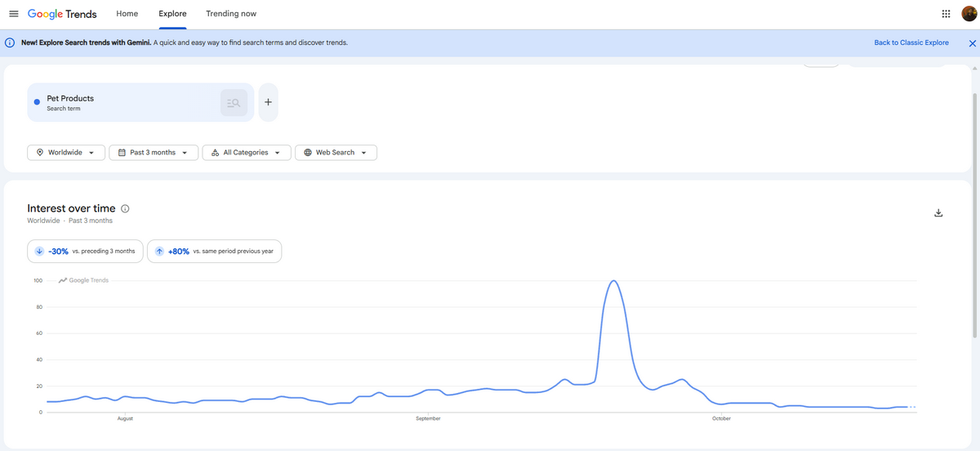Open the Google apps grid
This screenshot has width=980, height=451.
coord(946,14)
